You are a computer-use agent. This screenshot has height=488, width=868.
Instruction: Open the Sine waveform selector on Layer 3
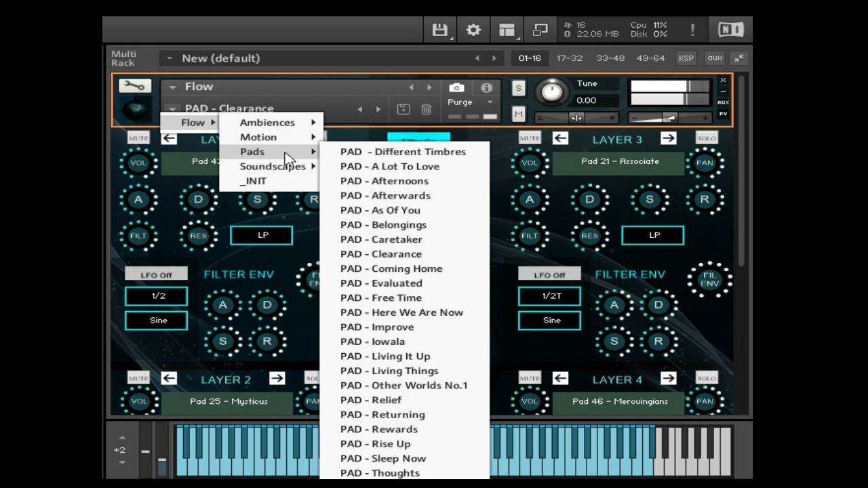click(550, 320)
